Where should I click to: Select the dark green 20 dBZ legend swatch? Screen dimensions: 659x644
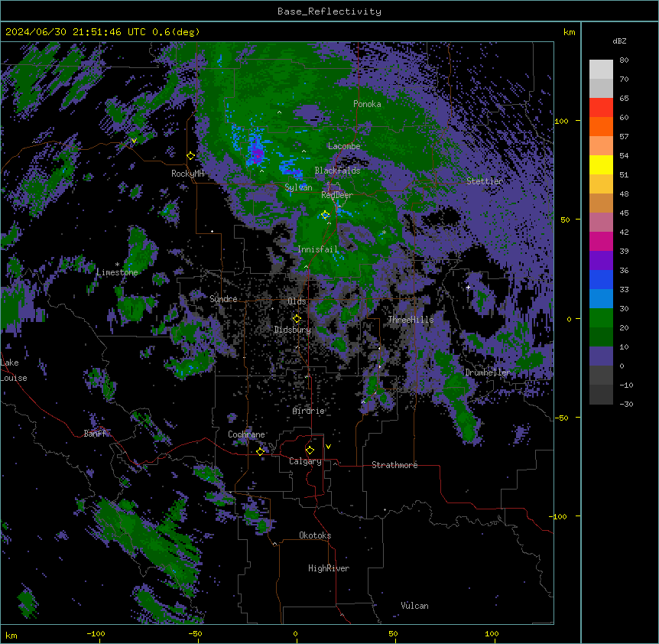(601, 337)
